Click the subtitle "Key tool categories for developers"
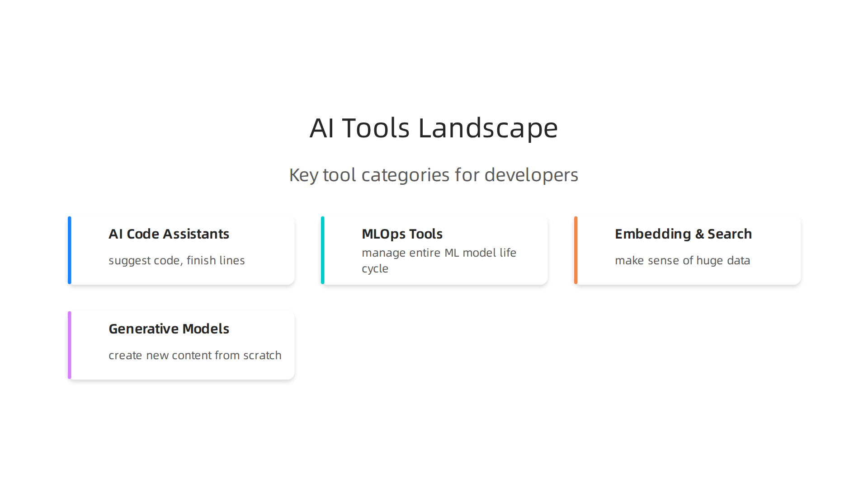868x488 pixels. tap(434, 175)
